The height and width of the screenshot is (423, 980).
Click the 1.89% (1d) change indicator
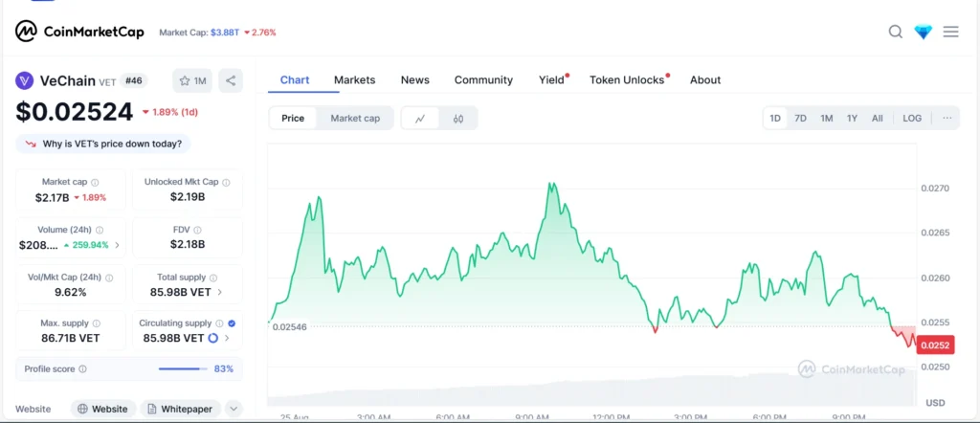(170, 112)
